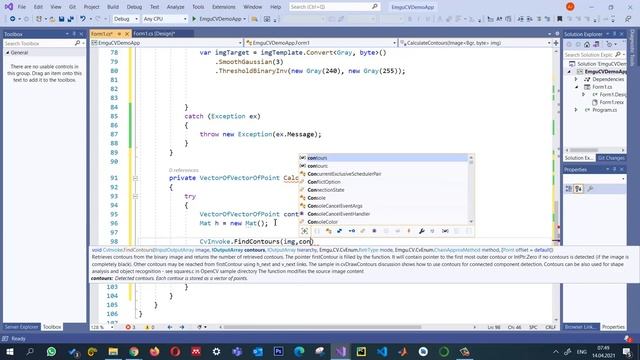Open the Extensions menu

coord(224,7)
